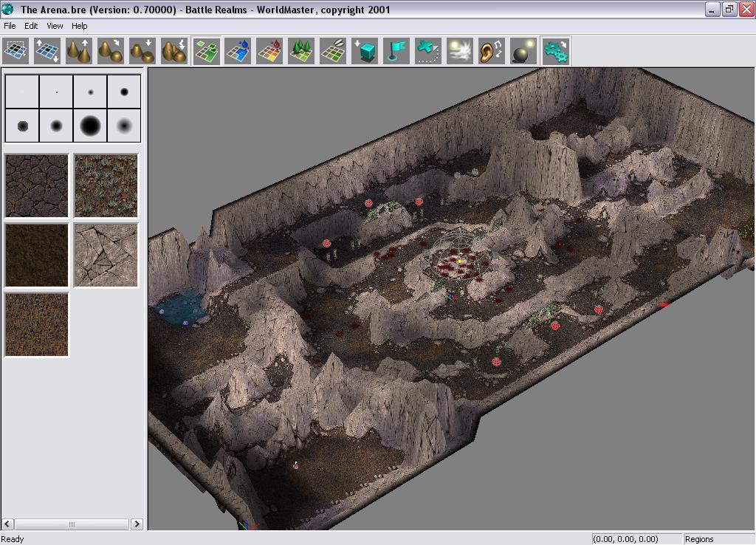
Task: Toggle the green terrain texture paint tool
Action: pyautogui.click(x=207, y=51)
